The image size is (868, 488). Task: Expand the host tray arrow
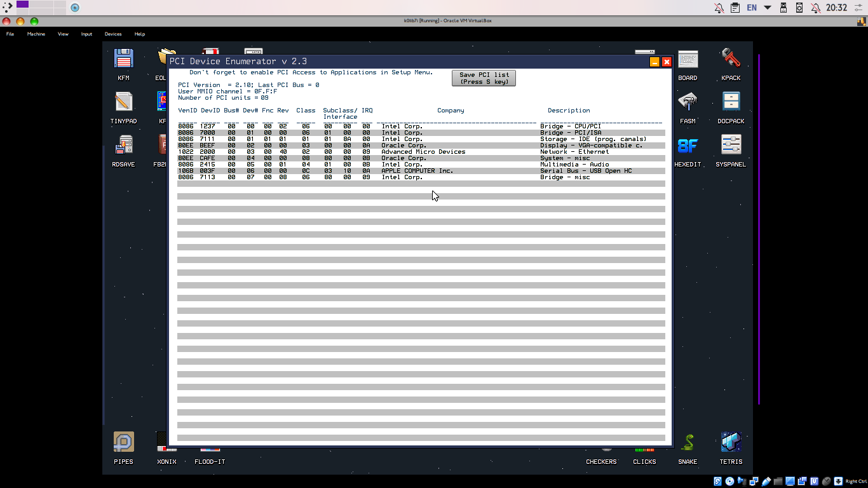(x=768, y=8)
